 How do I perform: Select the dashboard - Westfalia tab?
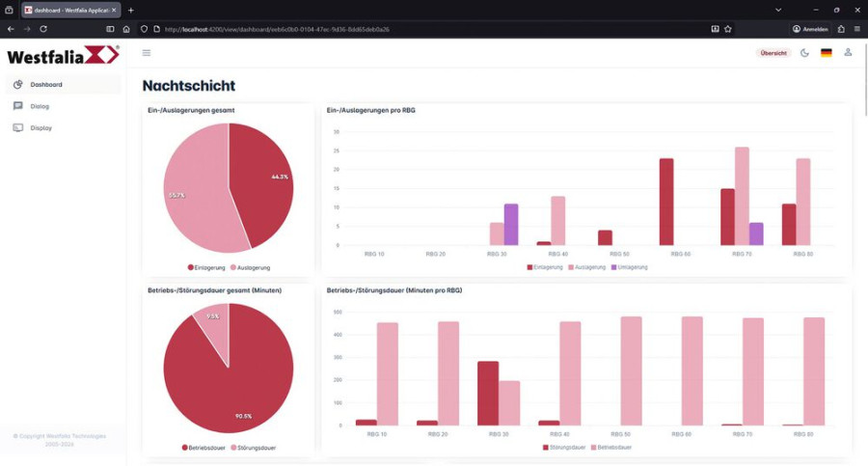coord(70,10)
